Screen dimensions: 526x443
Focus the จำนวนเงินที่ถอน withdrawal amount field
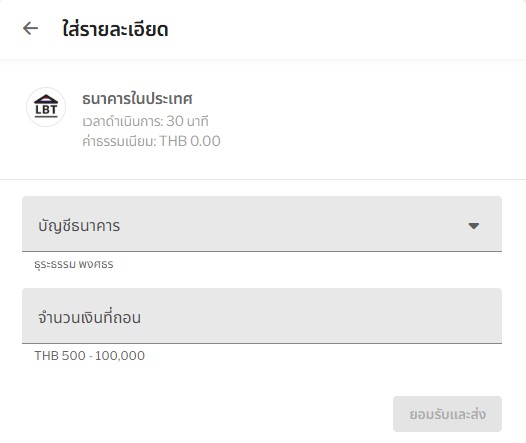(262, 316)
